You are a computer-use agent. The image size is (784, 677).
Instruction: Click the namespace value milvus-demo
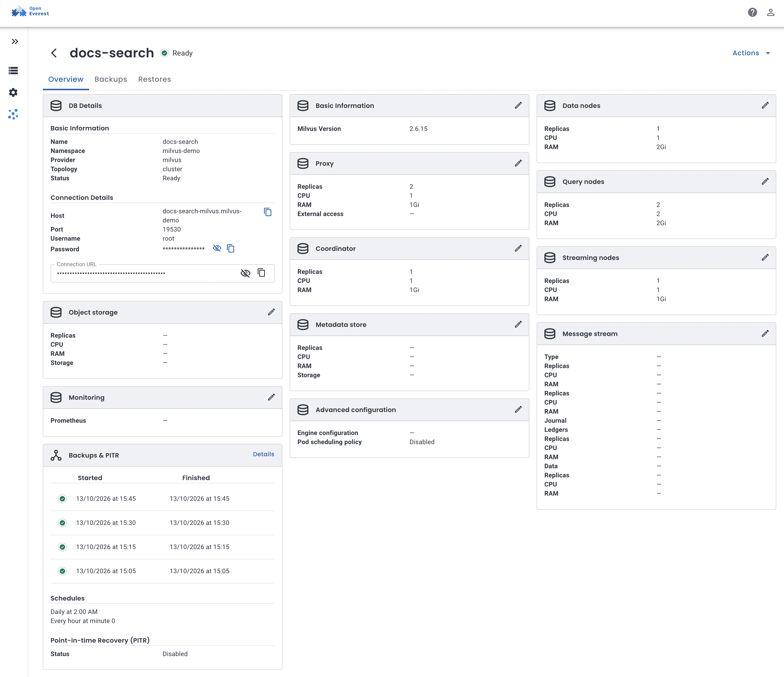[x=181, y=151]
